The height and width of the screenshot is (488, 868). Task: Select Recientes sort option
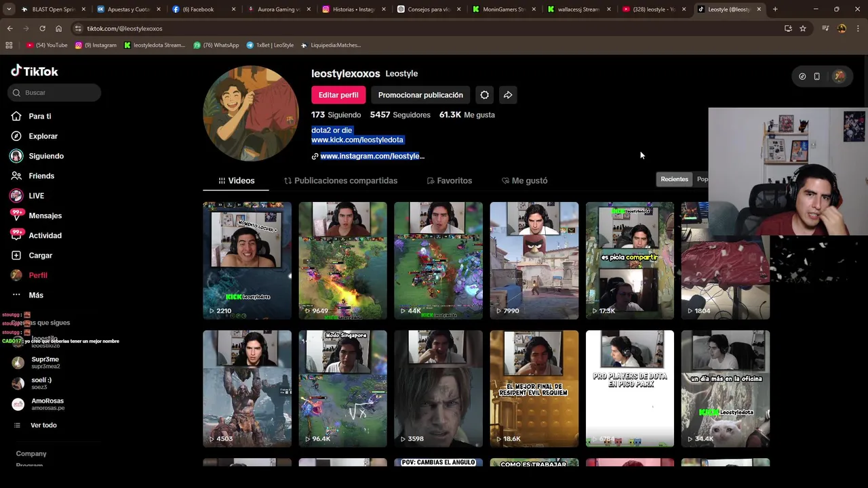click(x=674, y=179)
